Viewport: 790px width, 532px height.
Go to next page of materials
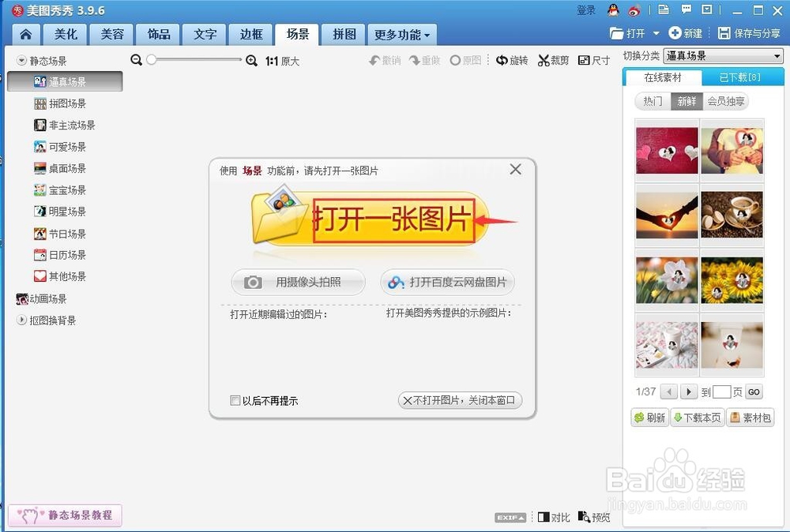tap(689, 391)
